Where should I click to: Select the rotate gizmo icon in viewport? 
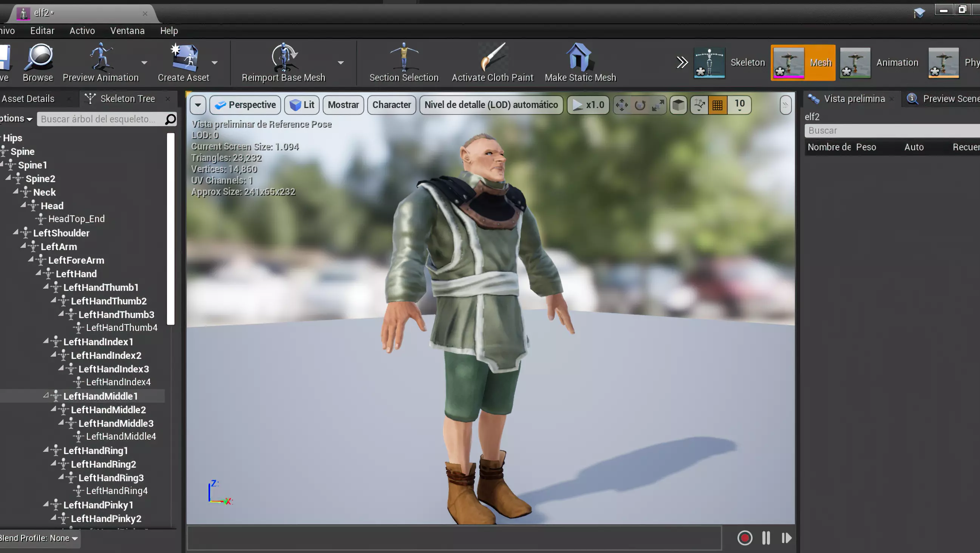pos(640,105)
